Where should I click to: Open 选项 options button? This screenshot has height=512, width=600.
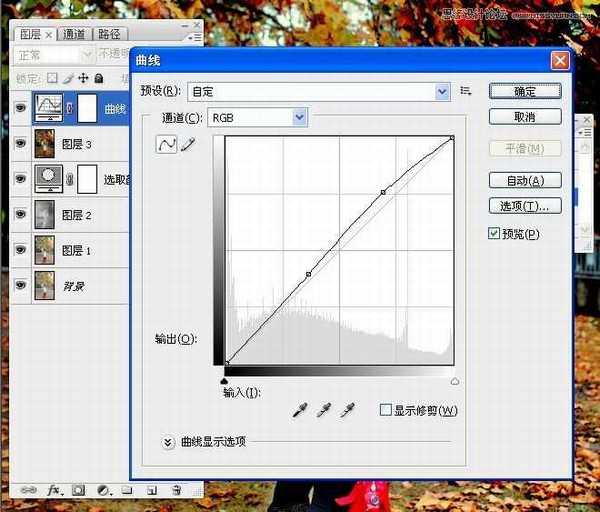pyautogui.click(x=525, y=206)
